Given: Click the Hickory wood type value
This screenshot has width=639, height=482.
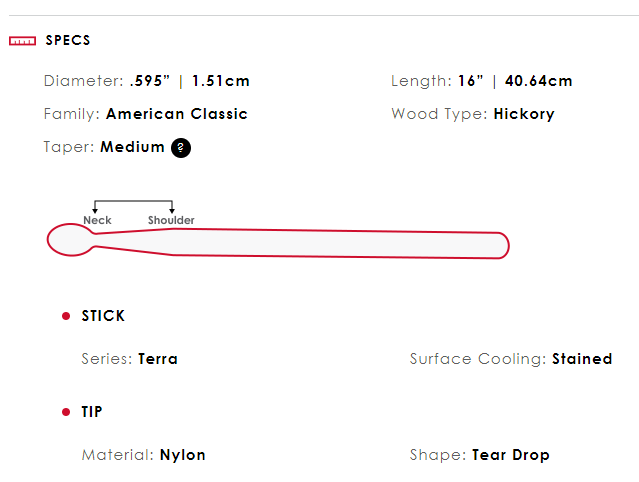Looking at the screenshot, I should coord(523,114).
